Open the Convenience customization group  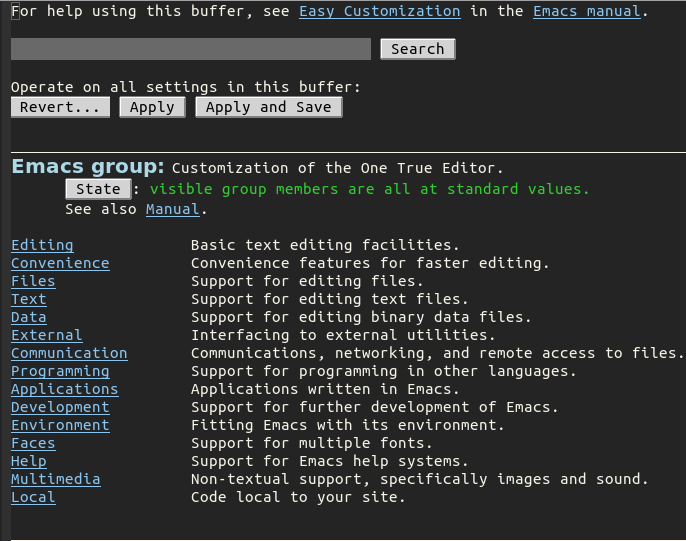pyautogui.click(x=60, y=263)
